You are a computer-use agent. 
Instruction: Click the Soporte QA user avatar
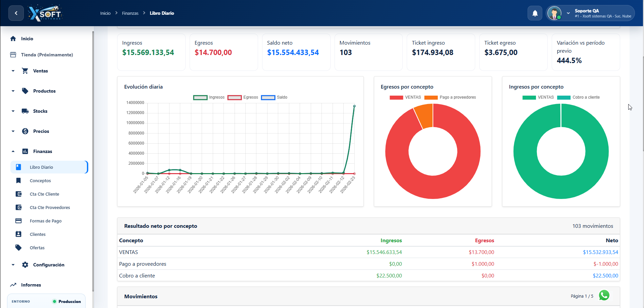tap(554, 13)
